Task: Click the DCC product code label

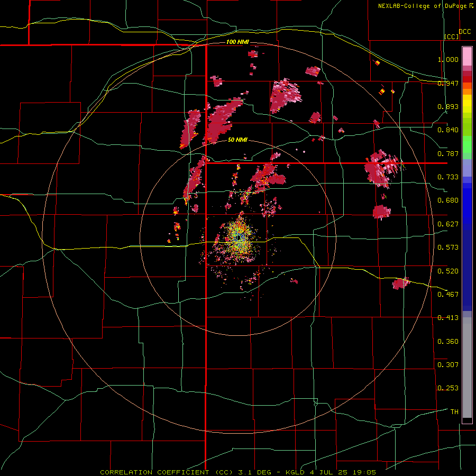Action: pyautogui.click(x=464, y=32)
